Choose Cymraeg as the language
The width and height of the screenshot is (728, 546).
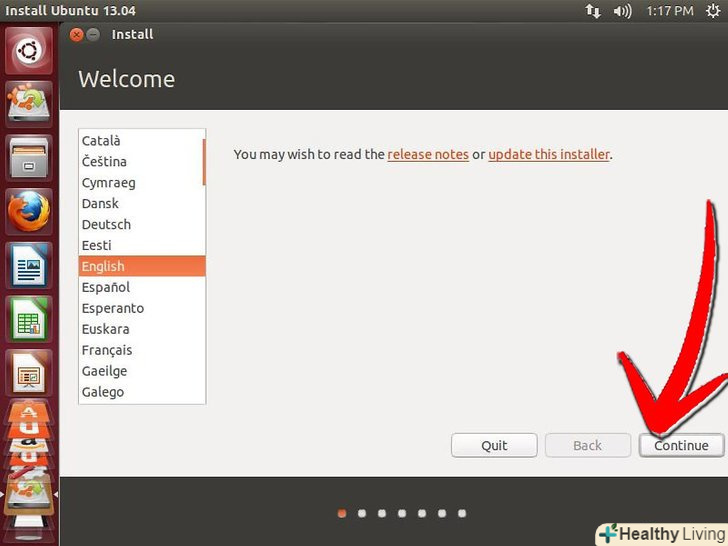tap(141, 182)
